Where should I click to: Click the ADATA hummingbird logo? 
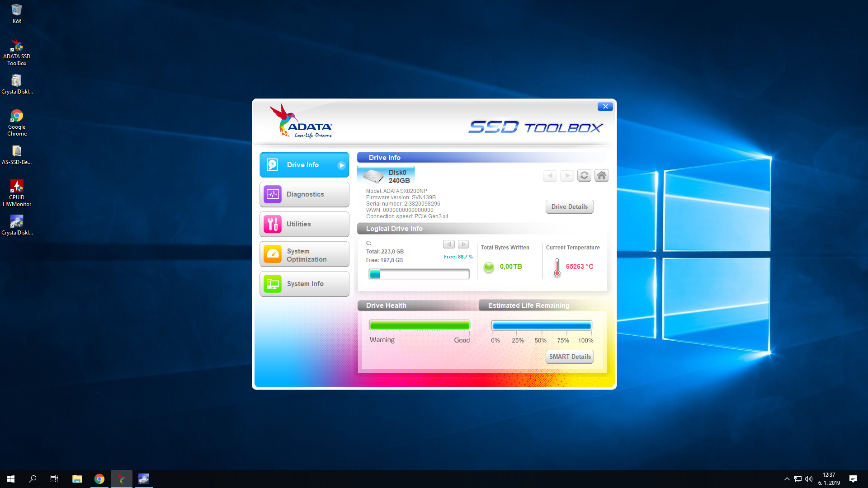coord(301,121)
